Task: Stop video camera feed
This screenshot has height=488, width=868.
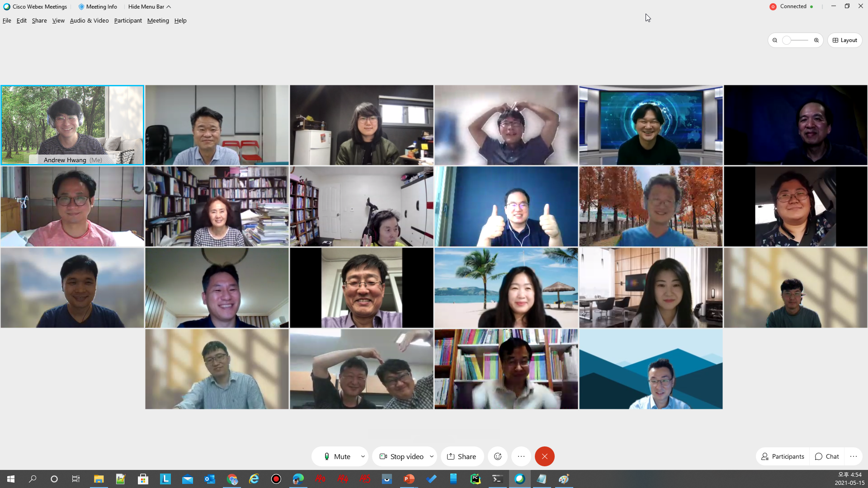Action: [401, 456]
